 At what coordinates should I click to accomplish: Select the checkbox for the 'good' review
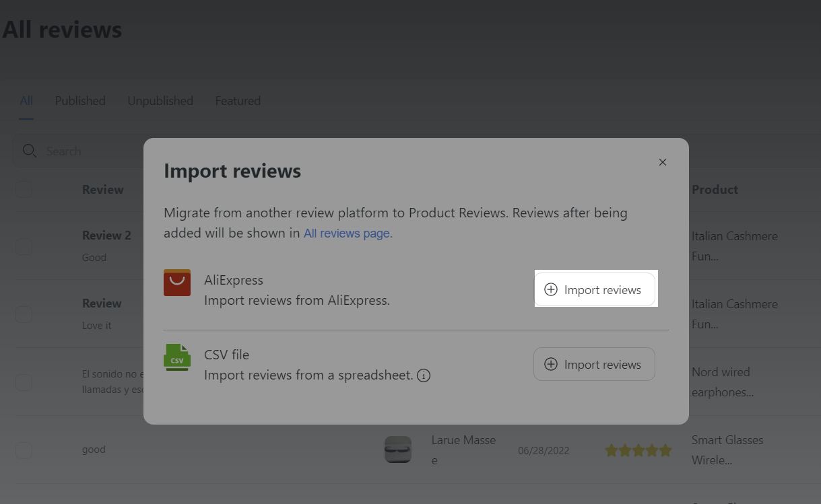[x=24, y=450]
